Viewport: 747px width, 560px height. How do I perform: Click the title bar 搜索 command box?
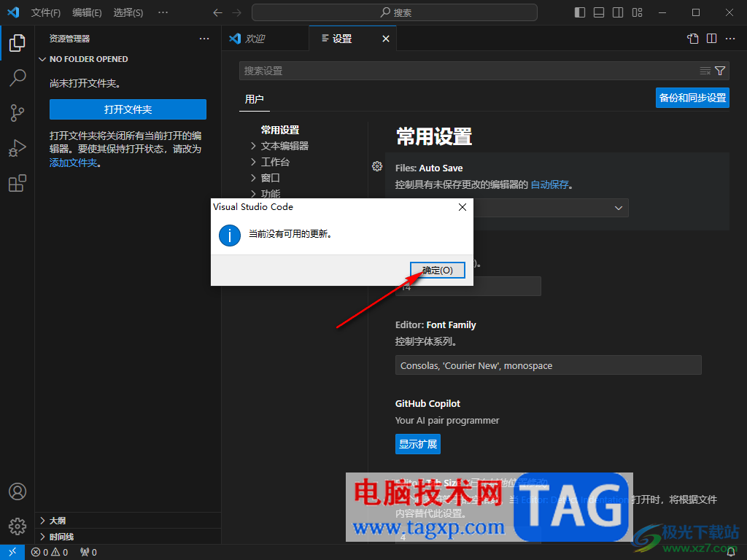[395, 13]
